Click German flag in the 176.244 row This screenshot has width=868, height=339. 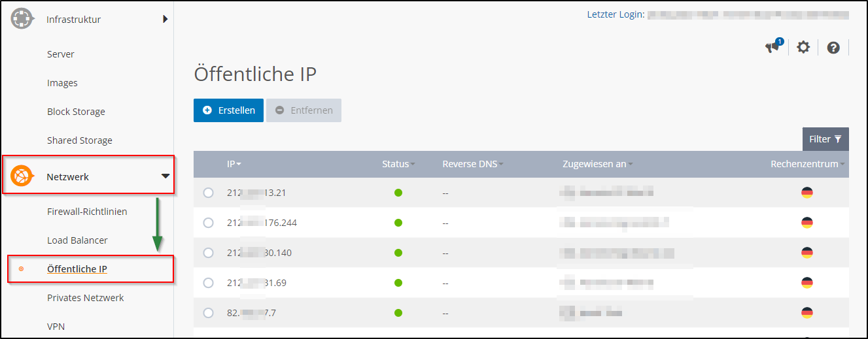(807, 223)
